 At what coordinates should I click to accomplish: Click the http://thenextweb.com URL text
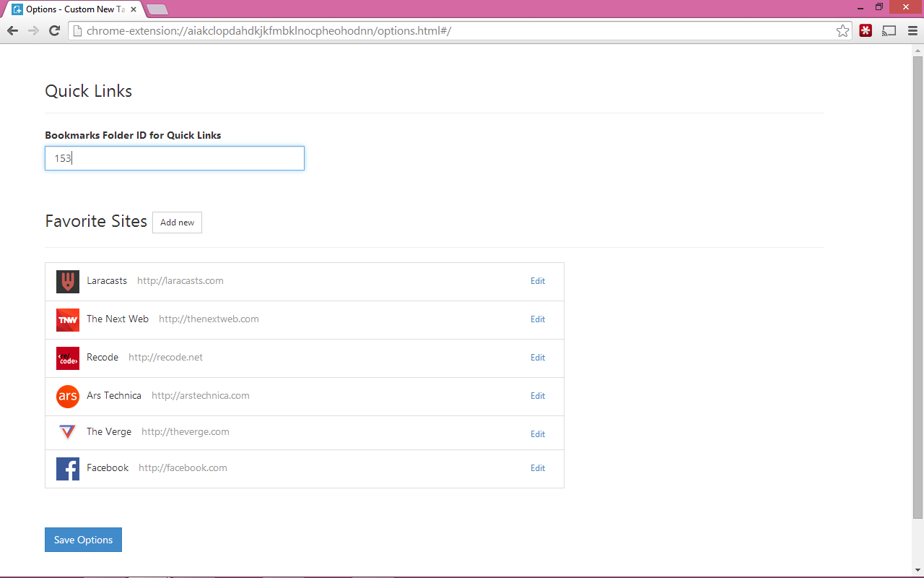pyautogui.click(x=209, y=319)
